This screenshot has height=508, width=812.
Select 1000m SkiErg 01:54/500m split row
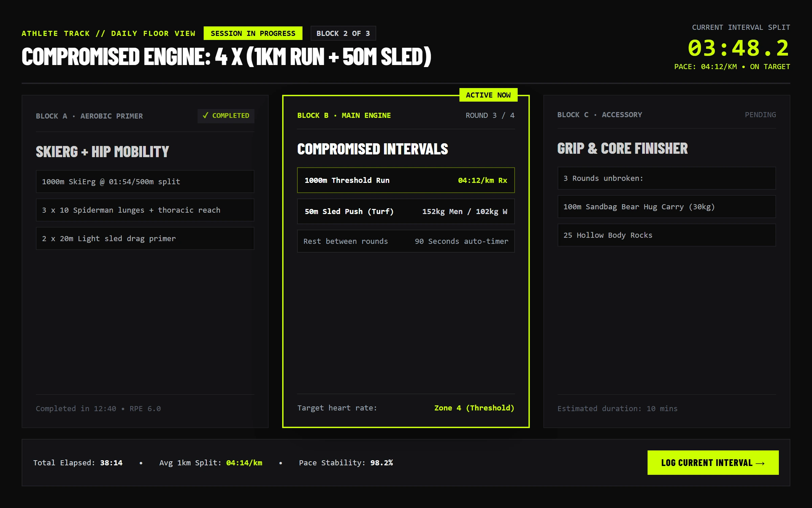pos(145,182)
